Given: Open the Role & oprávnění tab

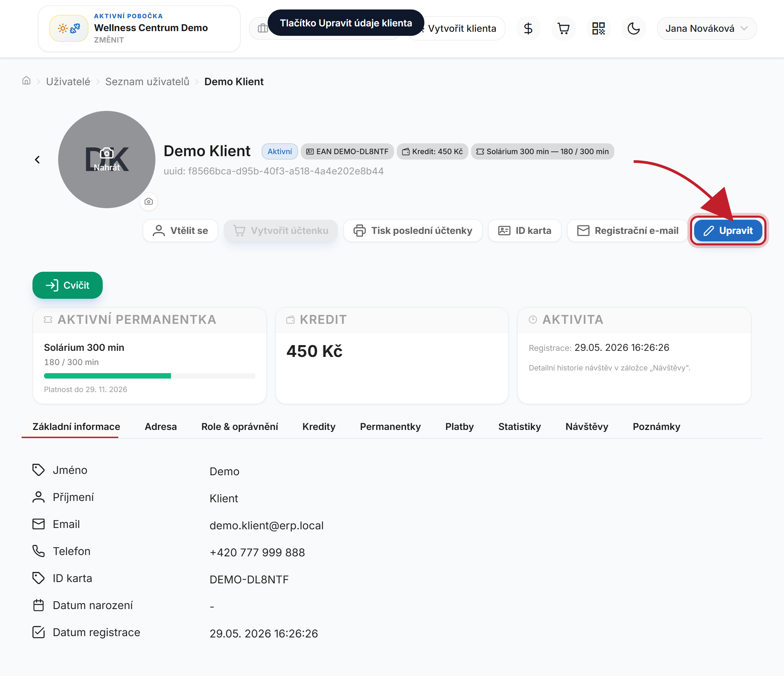Looking at the screenshot, I should click(240, 427).
